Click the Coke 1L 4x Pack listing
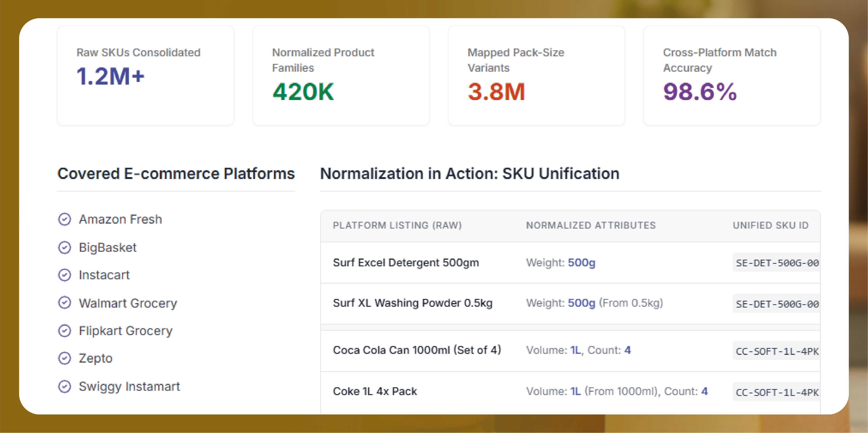The height and width of the screenshot is (433, 868). [x=375, y=392]
